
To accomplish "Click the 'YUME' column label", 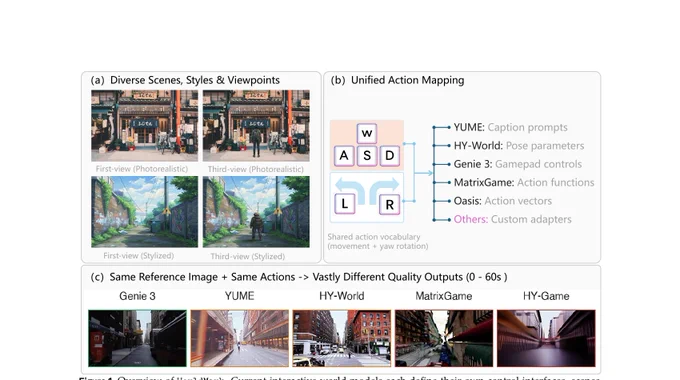I will click(239, 296).
